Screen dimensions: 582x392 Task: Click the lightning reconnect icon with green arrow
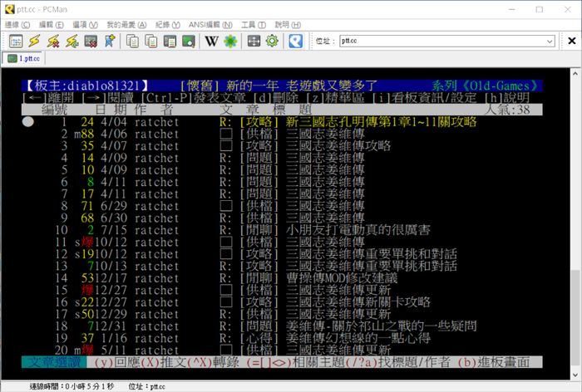(x=72, y=42)
